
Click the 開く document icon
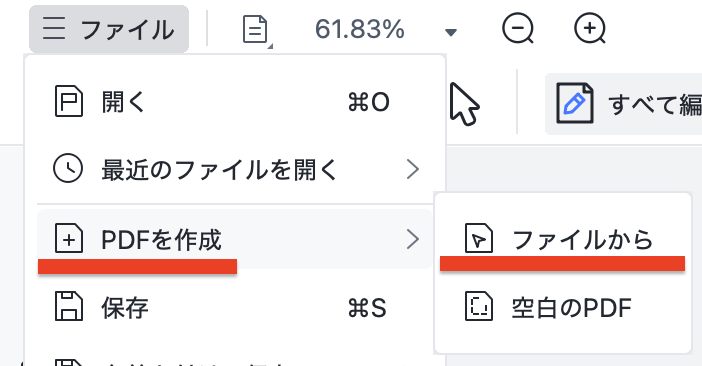pyautogui.click(x=68, y=102)
